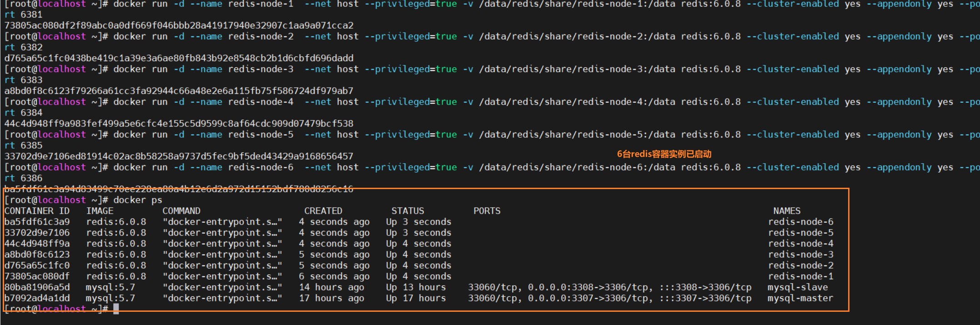Click the STATUS column header
The image size is (980, 325).
coord(408,211)
